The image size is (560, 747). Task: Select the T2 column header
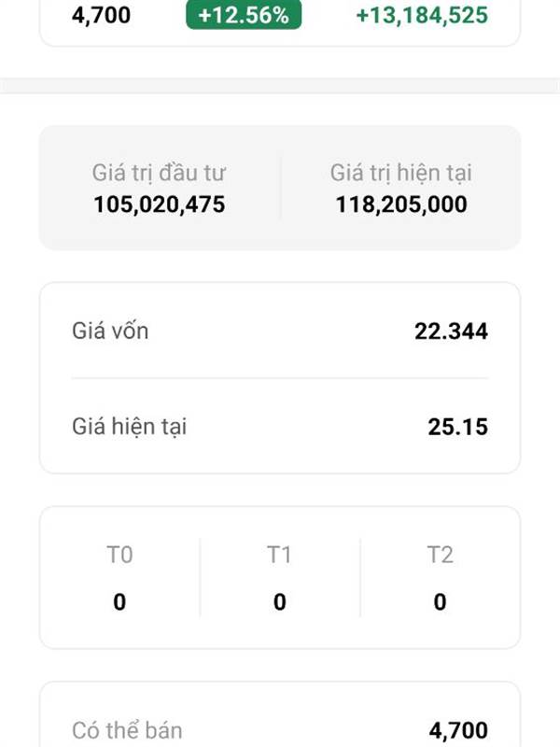pos(440,556)
